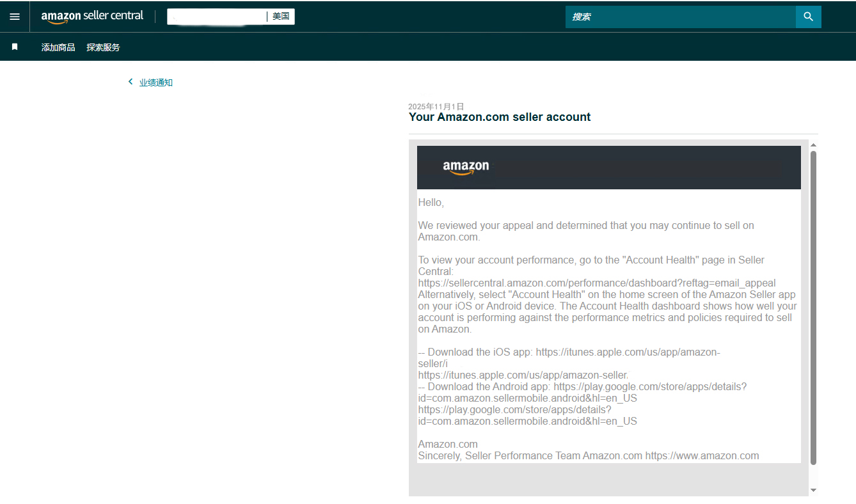Screen dimensions: 856x504
Task: Open the 探索服务 menu item
Action: click(103, 47)
